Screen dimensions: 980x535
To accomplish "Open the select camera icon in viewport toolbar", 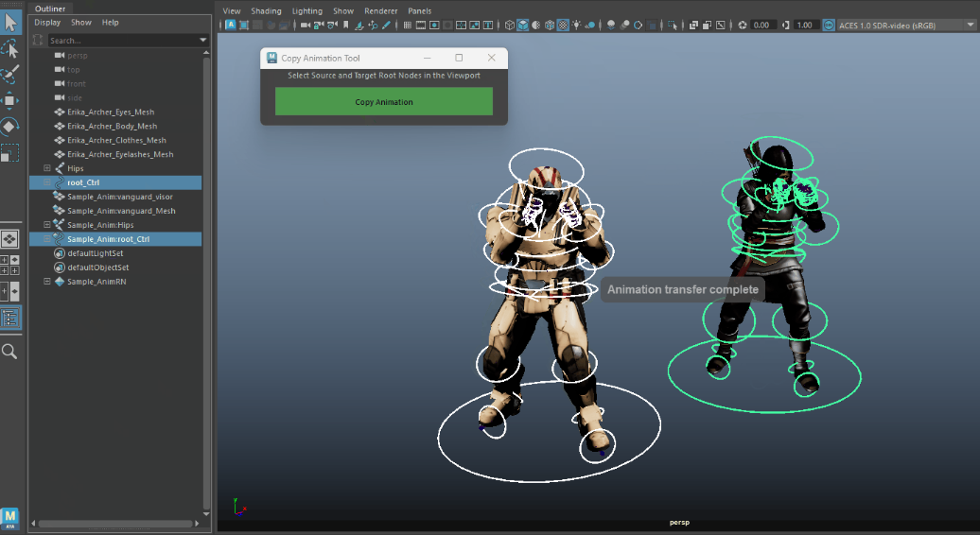I will coord(305,25).
